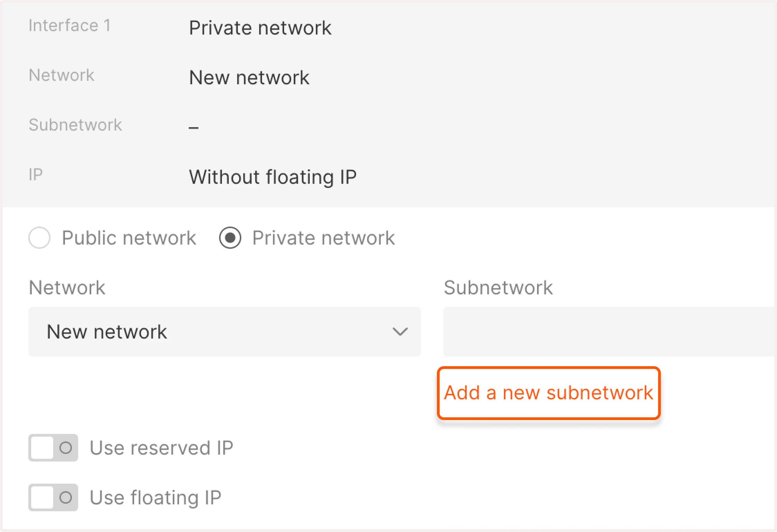Select the Private network radio button
Viewport: 777px width, 532px height.
click(230, 238)
